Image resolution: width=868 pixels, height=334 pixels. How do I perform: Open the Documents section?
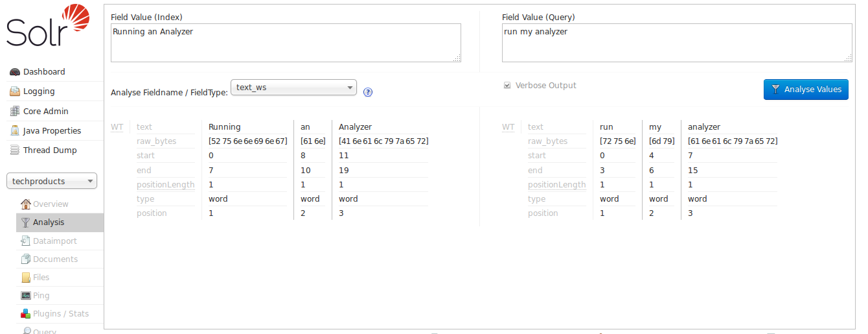point(55,259)
